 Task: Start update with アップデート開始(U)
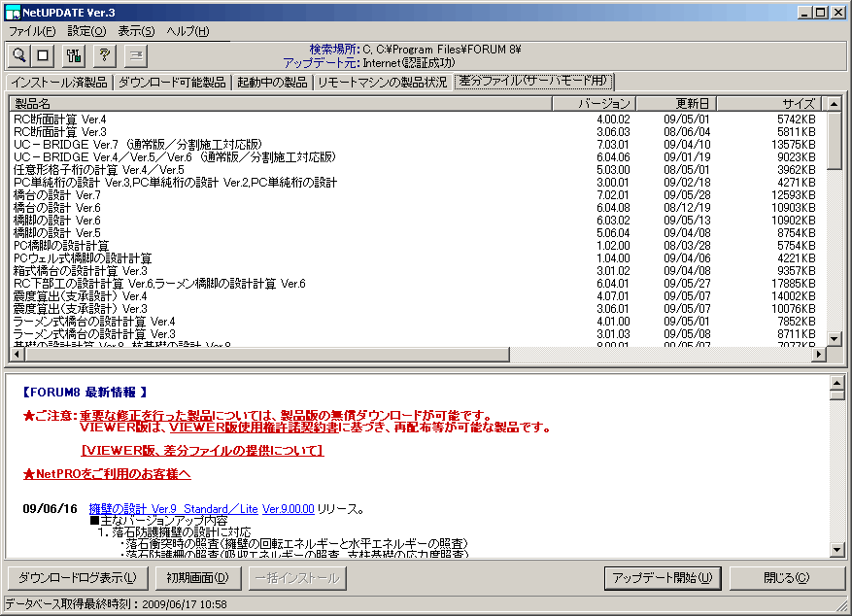tap(663, 578)
